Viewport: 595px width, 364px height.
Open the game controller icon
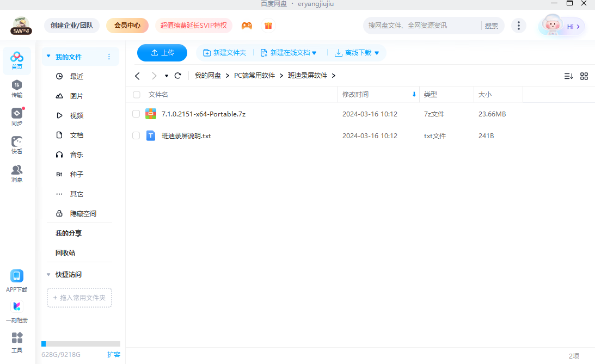[x=247, y=26]
